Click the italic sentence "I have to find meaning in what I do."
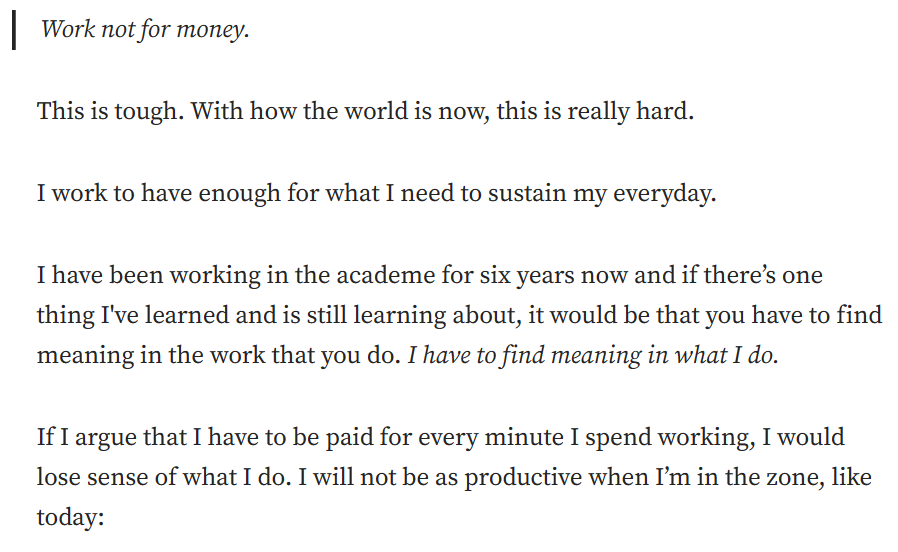This screenshot has height=552, width=898. tap(593, 356)
